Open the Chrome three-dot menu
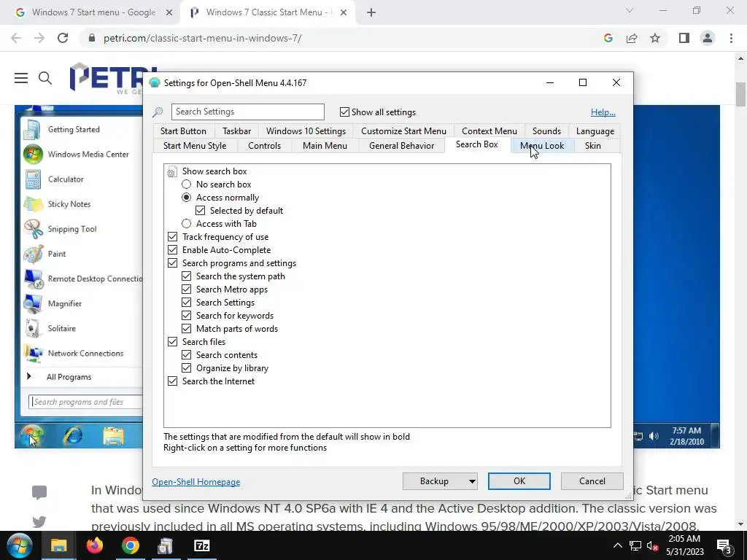Image resolution: width=747 pixels, height=560 pixels. 731,38
